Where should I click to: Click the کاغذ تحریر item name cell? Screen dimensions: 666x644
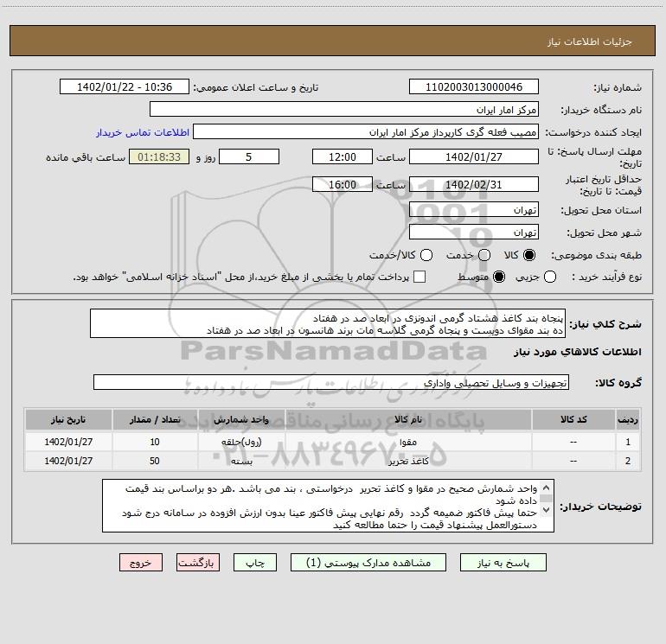click(408, 461)
